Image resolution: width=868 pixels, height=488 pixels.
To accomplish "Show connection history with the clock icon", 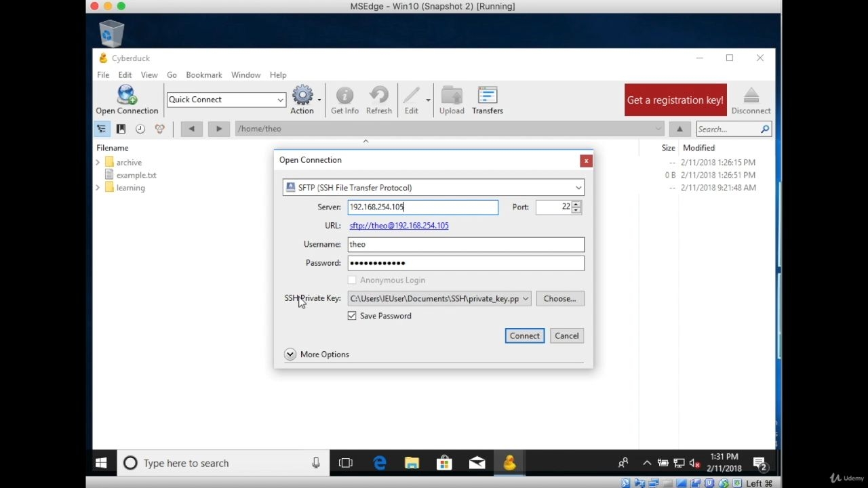I will pyautogui.click(x=140, y=129).
